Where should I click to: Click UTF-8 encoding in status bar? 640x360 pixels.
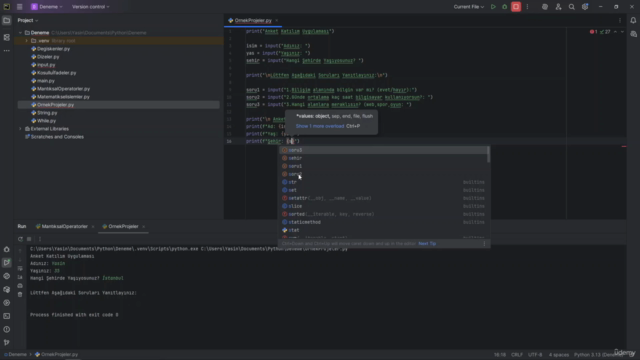(535, 355)
